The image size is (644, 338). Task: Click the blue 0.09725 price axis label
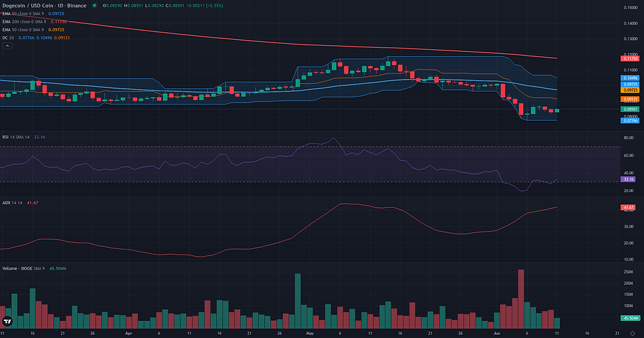630,85
